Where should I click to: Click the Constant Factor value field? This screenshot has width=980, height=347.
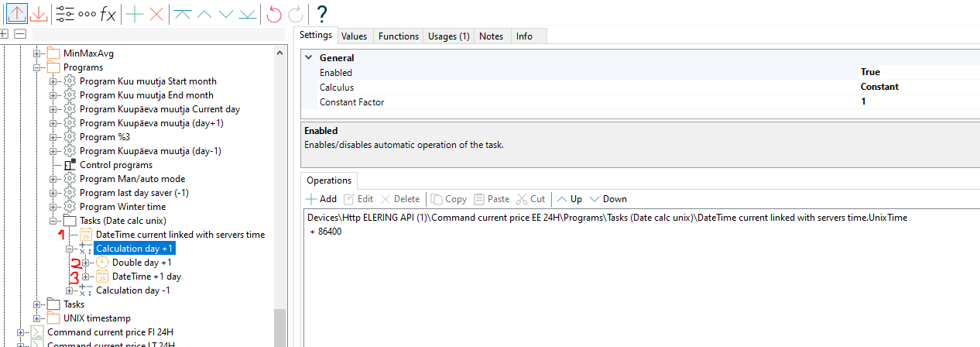point(913,101)
